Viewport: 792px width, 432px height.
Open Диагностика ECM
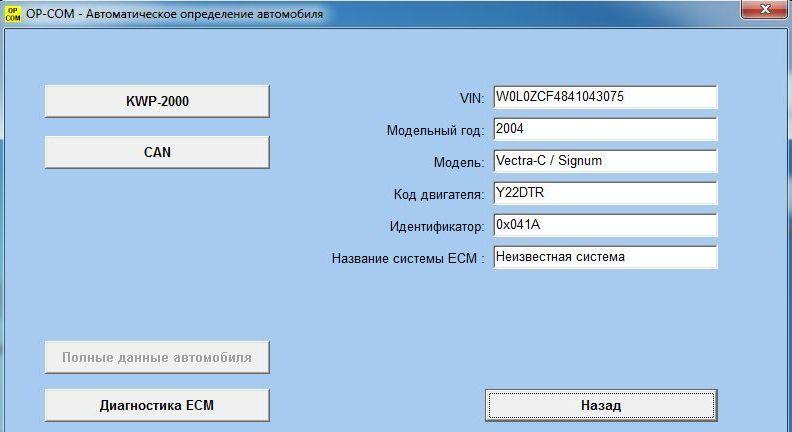pos(157,405)
